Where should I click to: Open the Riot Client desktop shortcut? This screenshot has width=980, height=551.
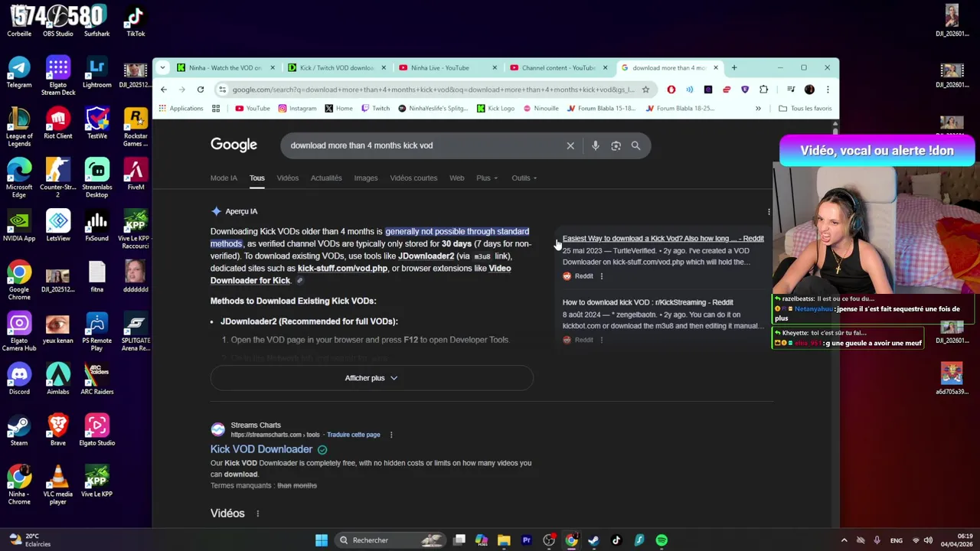[58, 123]
